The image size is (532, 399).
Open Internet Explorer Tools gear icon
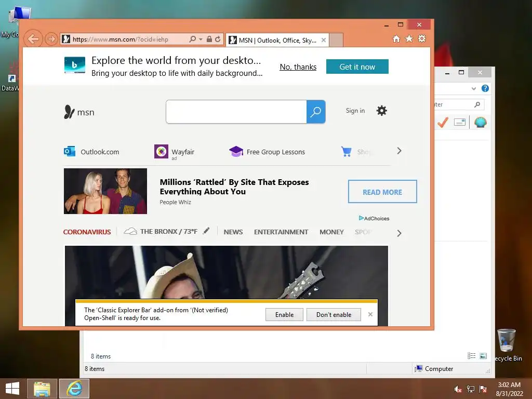[422, 38]
